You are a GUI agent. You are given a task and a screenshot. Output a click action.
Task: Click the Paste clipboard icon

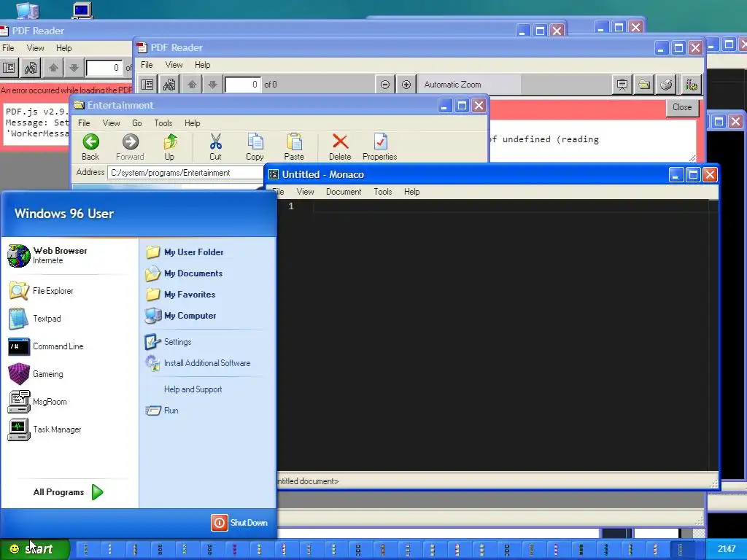(x=294, y=147)
